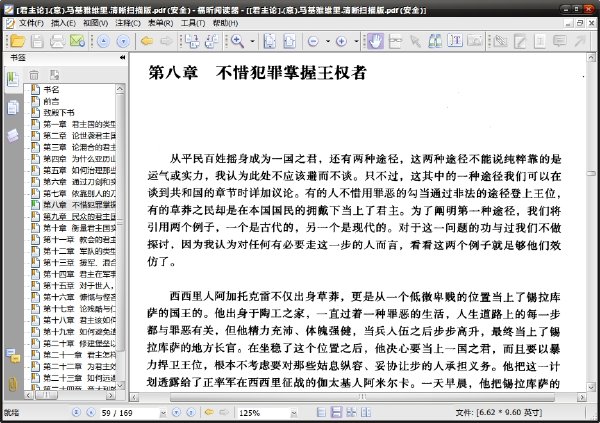This screenshot has width=600, height=423.
Task: Enable continuous page layout
Action: [336, 412]
